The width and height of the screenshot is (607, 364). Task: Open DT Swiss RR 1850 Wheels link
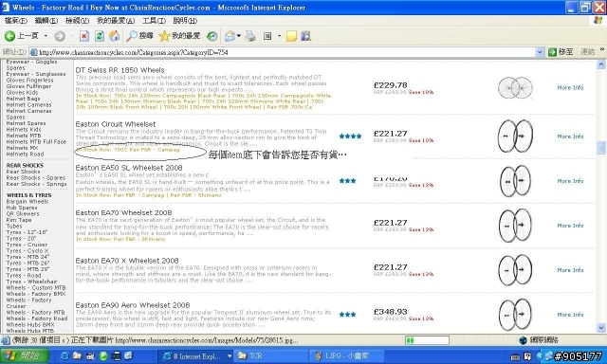pos(120,70)
